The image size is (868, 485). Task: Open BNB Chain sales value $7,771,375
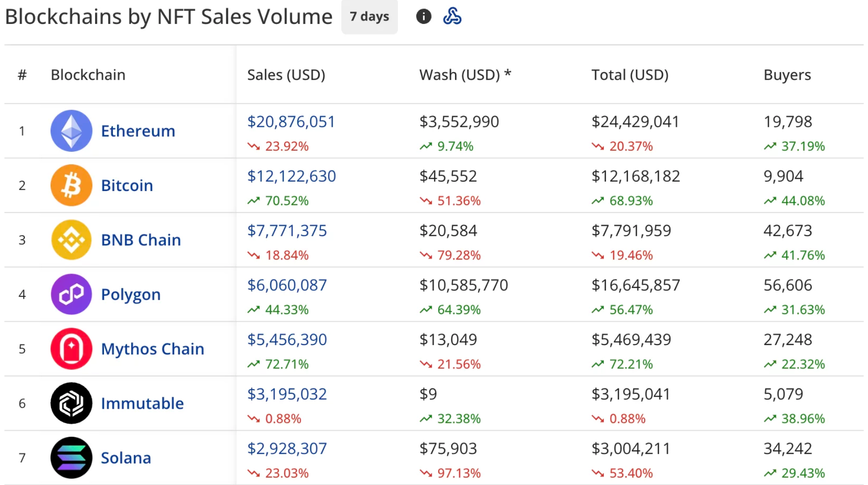pos(287,230)
